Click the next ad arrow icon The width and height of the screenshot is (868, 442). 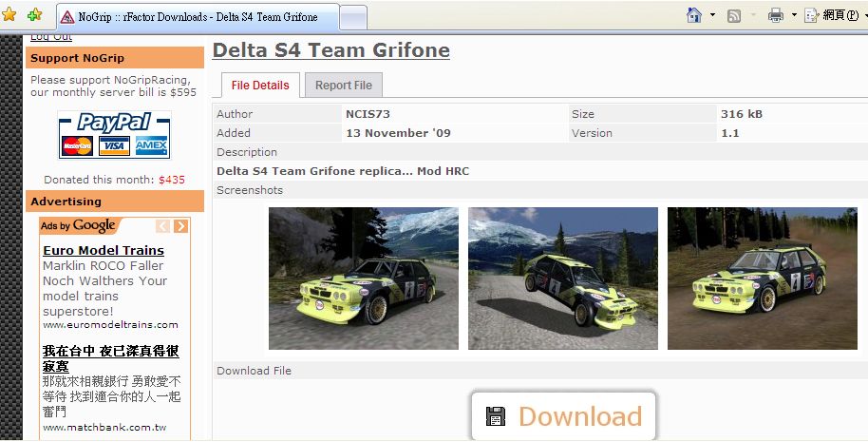click(x=180, y=226)
